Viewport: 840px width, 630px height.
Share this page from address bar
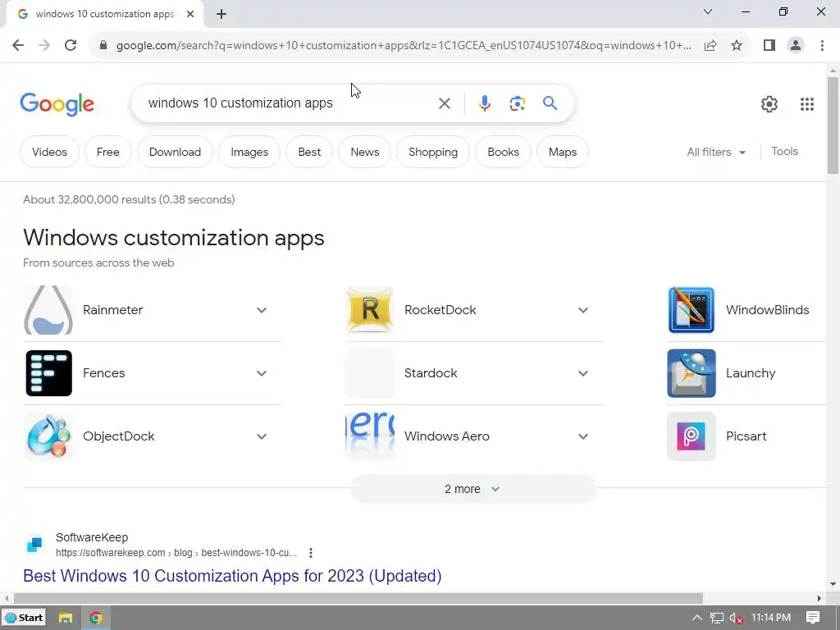[x=710, y=46]
